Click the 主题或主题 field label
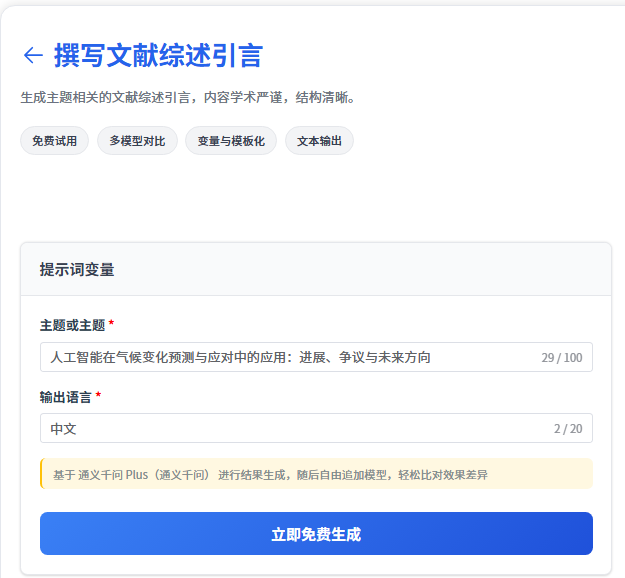Image resolution: width=625 pixels, height=578 pixels. pyautogui.click(x=72, y=325)
